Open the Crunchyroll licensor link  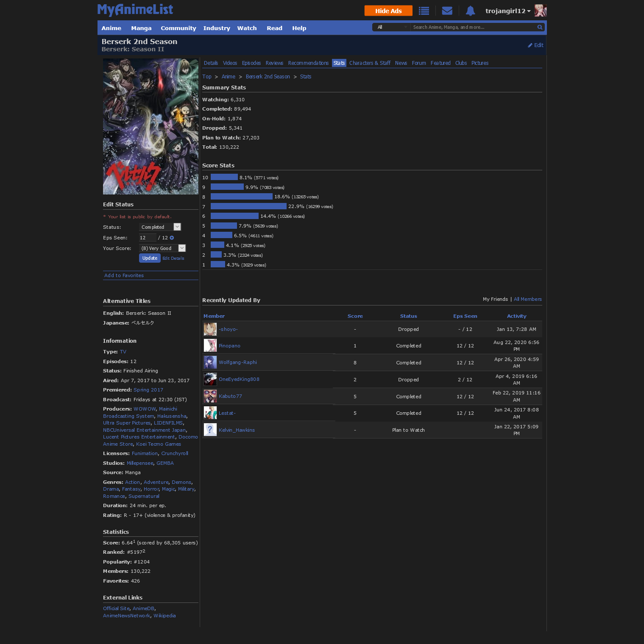(175, 453)
